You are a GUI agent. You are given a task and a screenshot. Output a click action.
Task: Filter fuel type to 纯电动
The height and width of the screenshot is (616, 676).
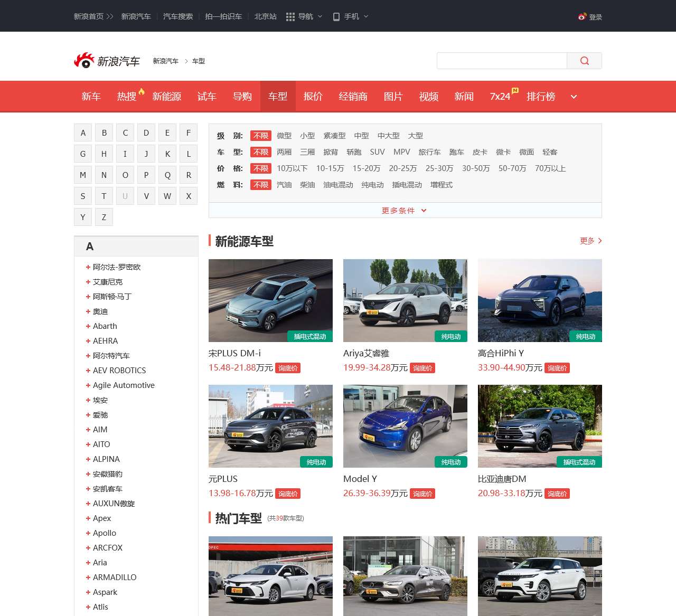[x=372, y=185]
